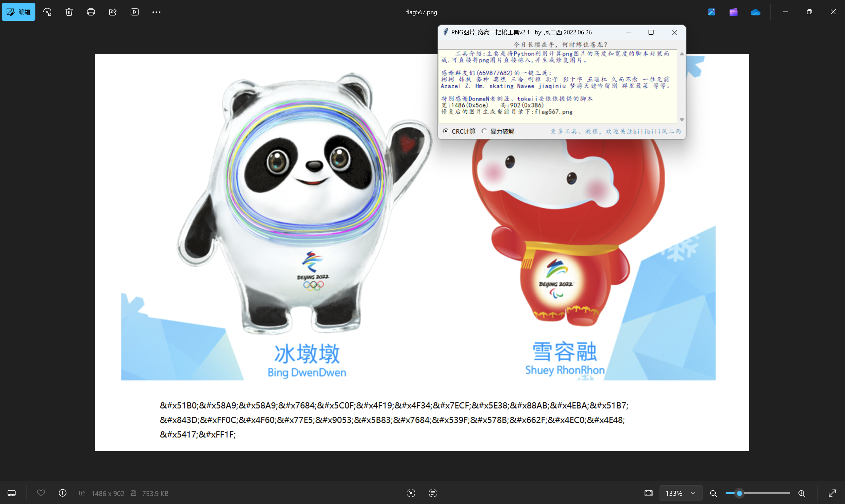845x504 pixels.
Task: Click inside the PNG tool output text area
Action: (558, 87)
